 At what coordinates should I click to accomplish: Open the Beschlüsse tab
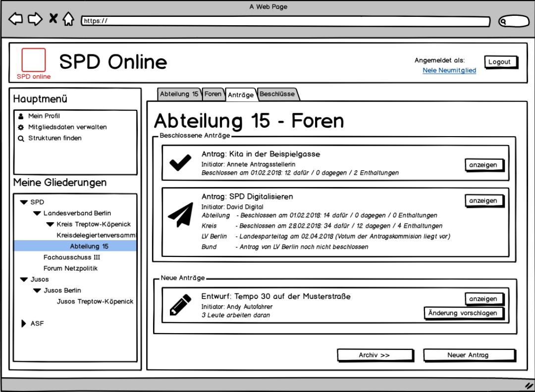(277, 94)
